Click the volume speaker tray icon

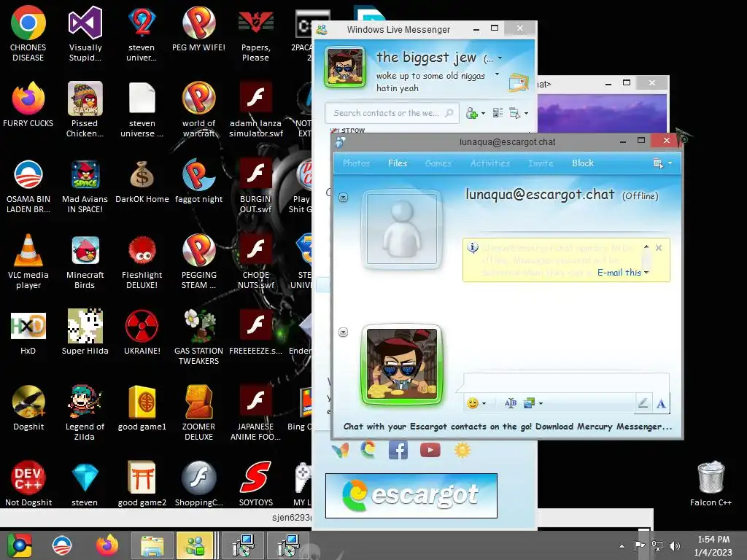pos(675,546)
